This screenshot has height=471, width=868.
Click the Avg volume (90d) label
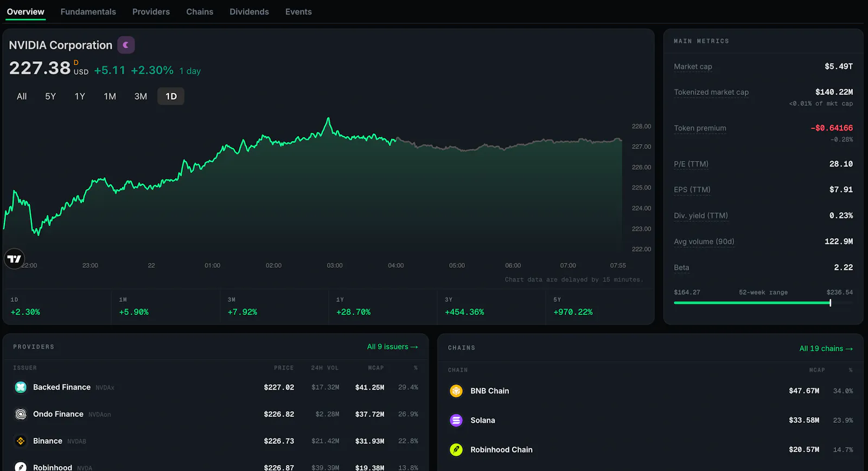coord(704,242)
